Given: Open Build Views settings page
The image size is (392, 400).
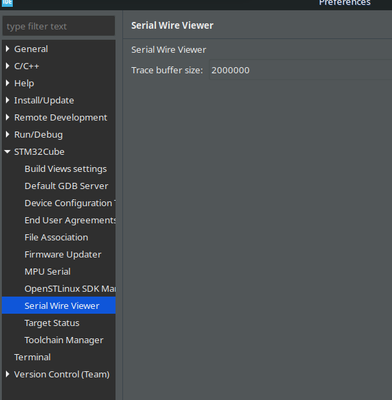Looking at the screenshot, I should [x=66, y=169].
